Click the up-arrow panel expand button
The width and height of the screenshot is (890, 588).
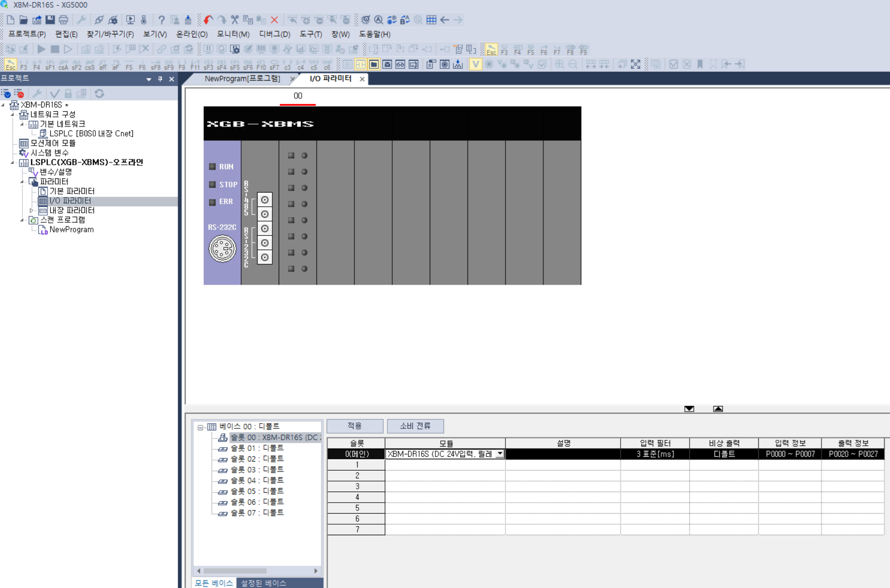pyautogui.click(x=718, y=409)
